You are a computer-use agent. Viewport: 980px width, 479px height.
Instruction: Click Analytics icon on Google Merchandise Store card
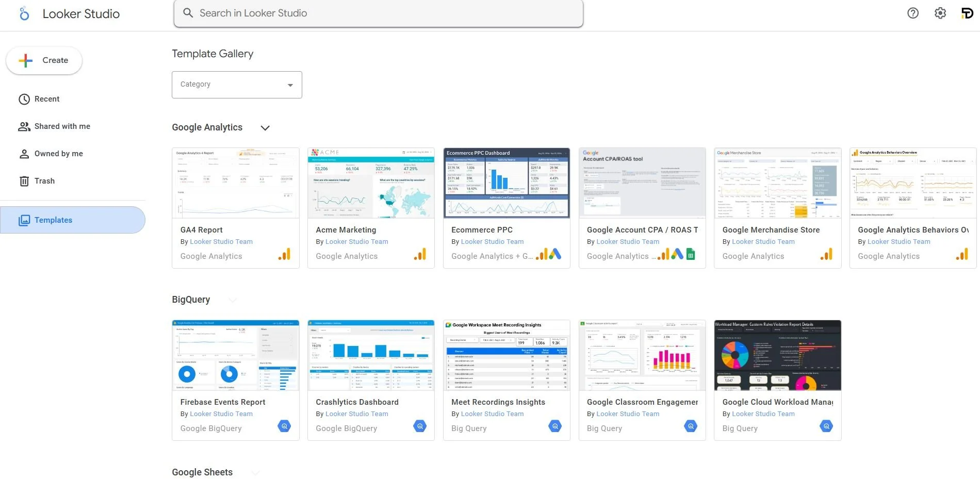click(827, 254)
